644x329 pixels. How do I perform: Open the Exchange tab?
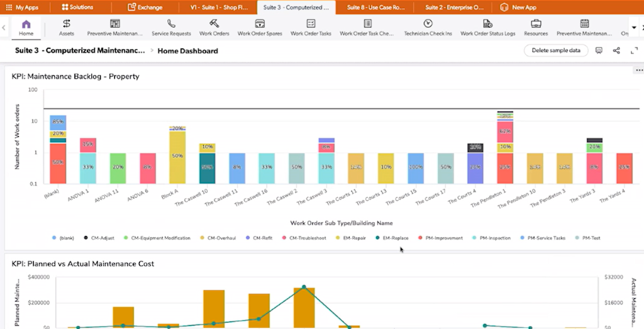click(x=145, y=8)
